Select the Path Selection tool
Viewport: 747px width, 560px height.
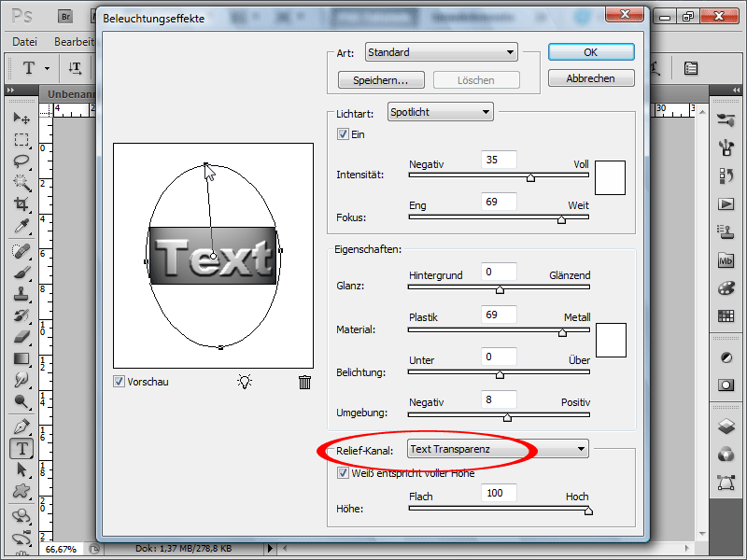[21, 469]
